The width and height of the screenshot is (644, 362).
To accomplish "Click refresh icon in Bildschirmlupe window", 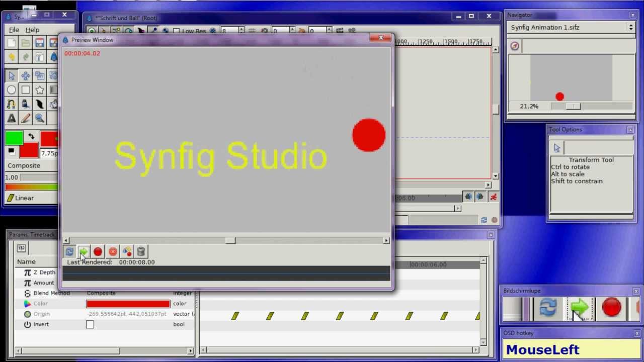I will (548, 308).
